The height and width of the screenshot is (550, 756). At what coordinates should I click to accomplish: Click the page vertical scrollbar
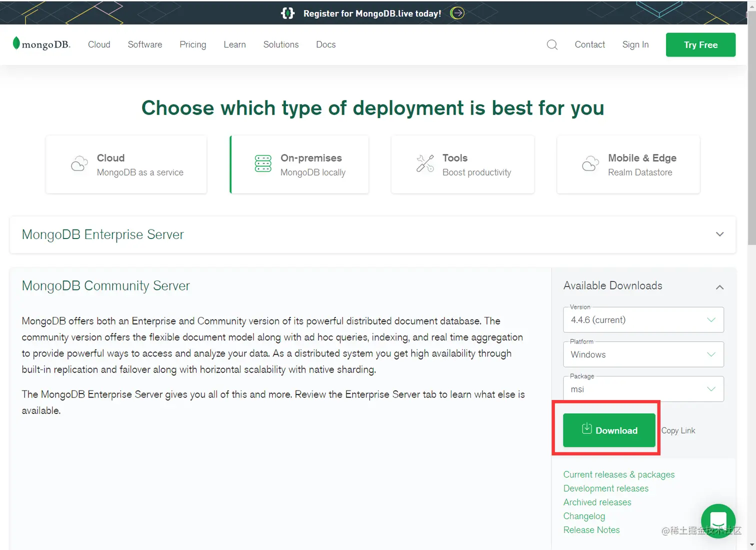point(751,150)
